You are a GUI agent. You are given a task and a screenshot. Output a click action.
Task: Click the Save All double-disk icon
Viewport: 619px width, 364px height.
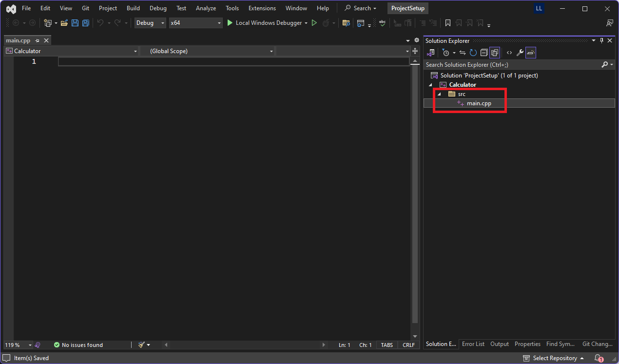coord(86,23)
